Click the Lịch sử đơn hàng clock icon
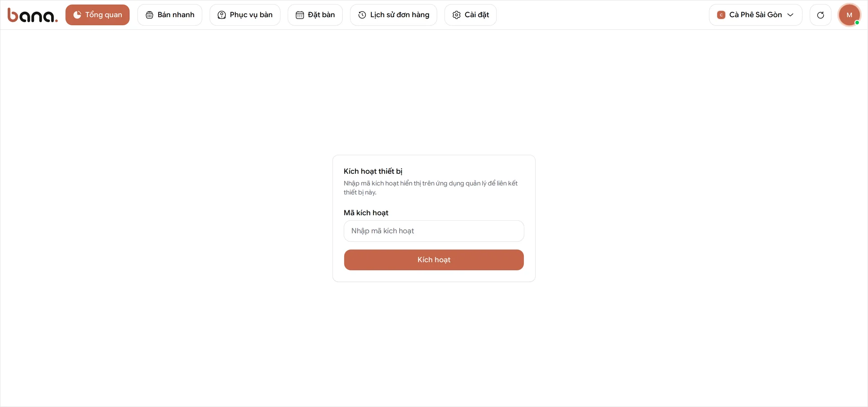The height and width of the screenshot is (407, 868). (362, 15)
